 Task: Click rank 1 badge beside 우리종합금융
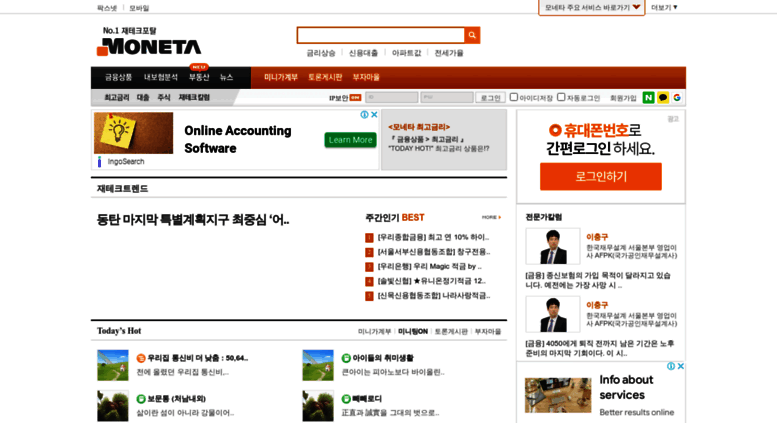369,238
